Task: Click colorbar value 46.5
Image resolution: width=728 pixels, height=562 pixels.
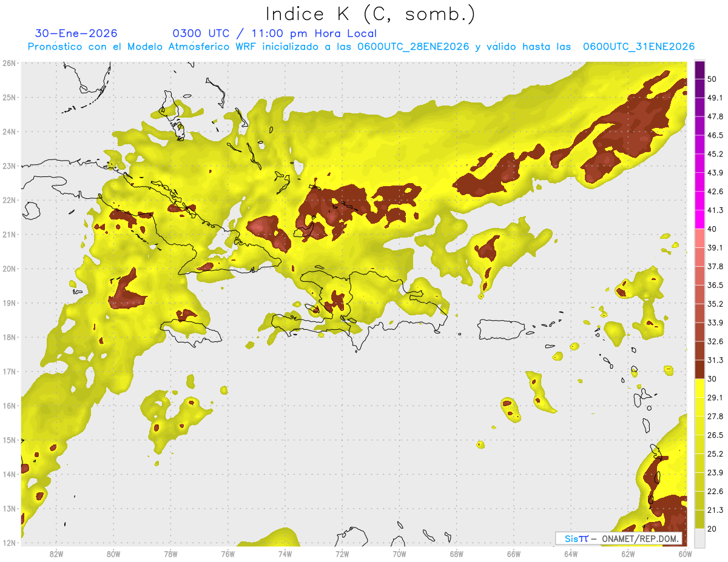Action: click(715, 135)
